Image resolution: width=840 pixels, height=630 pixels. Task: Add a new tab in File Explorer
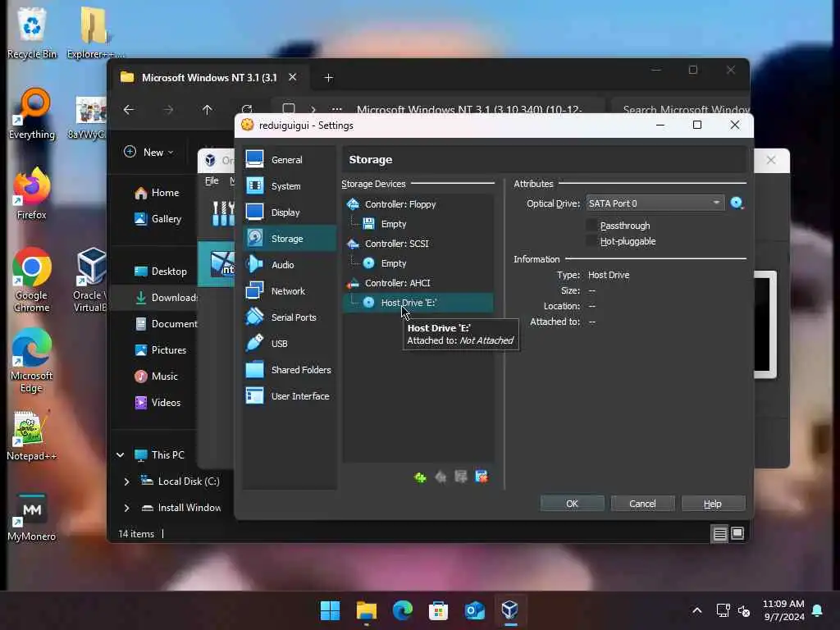point(328,78)
